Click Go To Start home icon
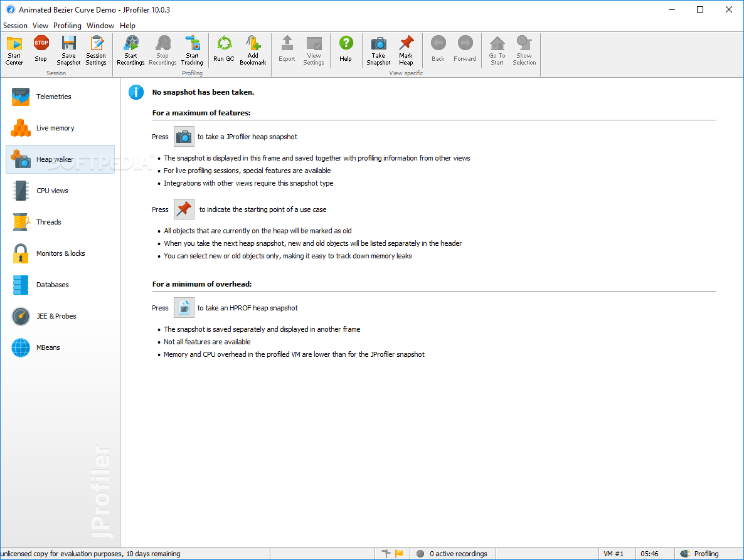 tap(497, 51)
